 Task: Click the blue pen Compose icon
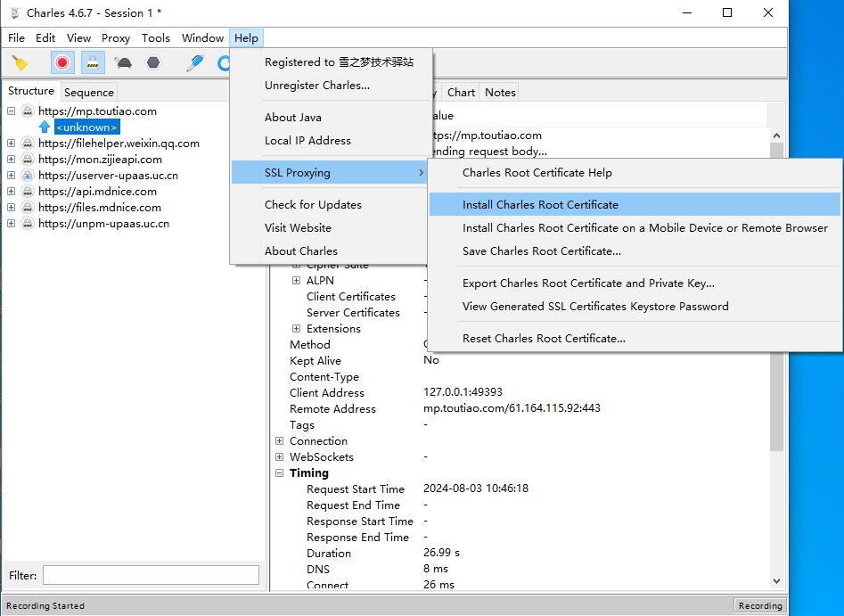coord(194,62)
